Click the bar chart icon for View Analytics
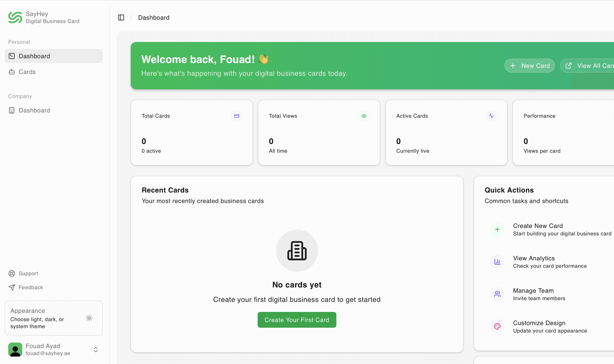The image size is (614, 364). pyautogui.click(x=497, y=262)
